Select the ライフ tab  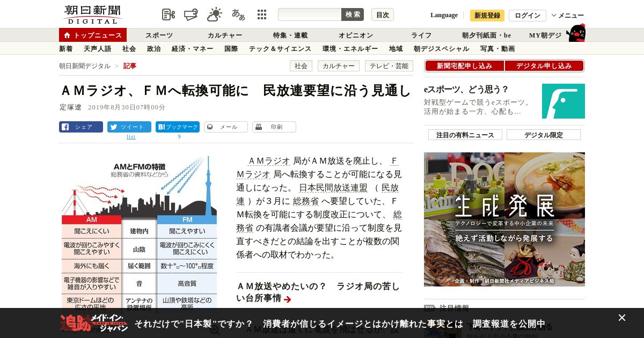(421, 35)
